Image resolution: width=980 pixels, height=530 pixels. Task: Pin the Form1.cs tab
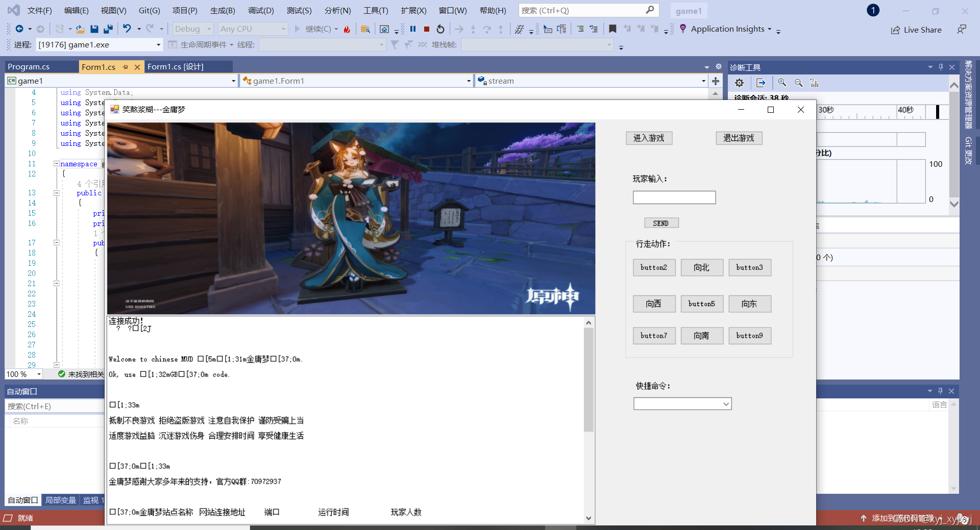coord(126,67)
